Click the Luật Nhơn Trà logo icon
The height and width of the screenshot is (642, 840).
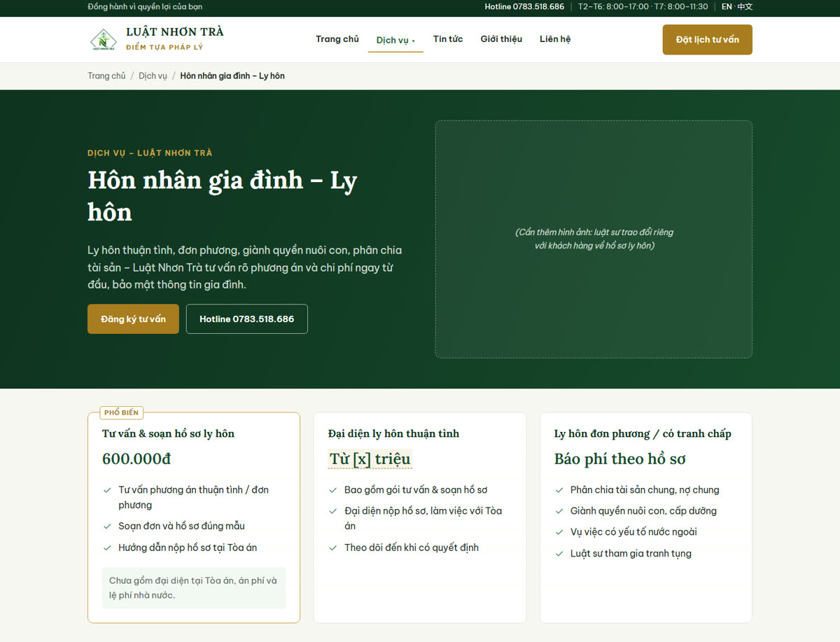pyautogui.click(x=104, y=39)
